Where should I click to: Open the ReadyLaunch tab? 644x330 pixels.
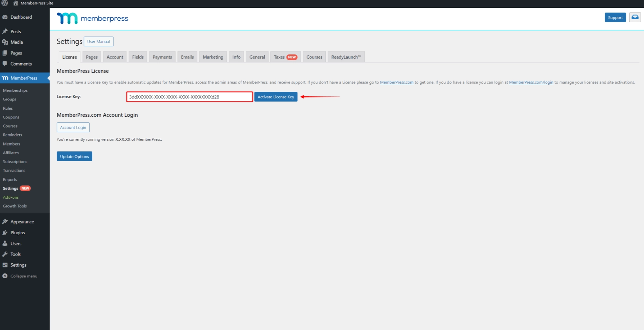pos(346,57)
